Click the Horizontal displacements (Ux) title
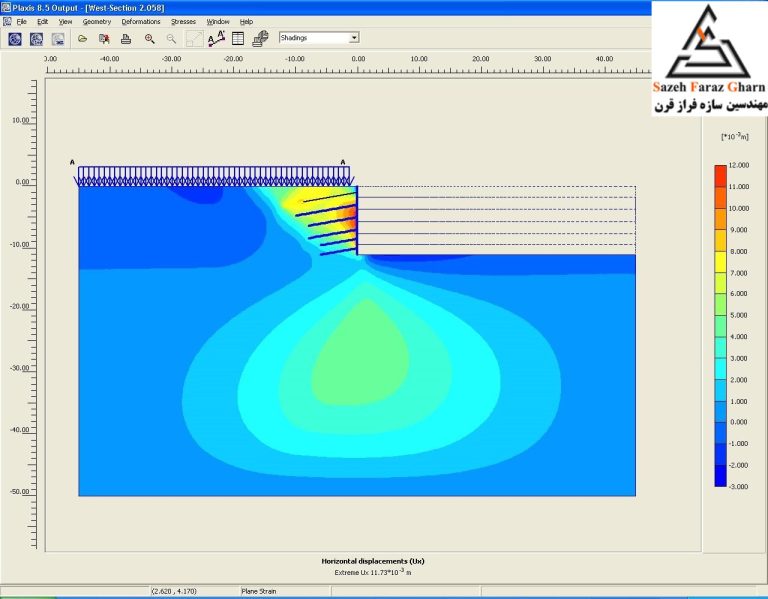 pos(373,561)
